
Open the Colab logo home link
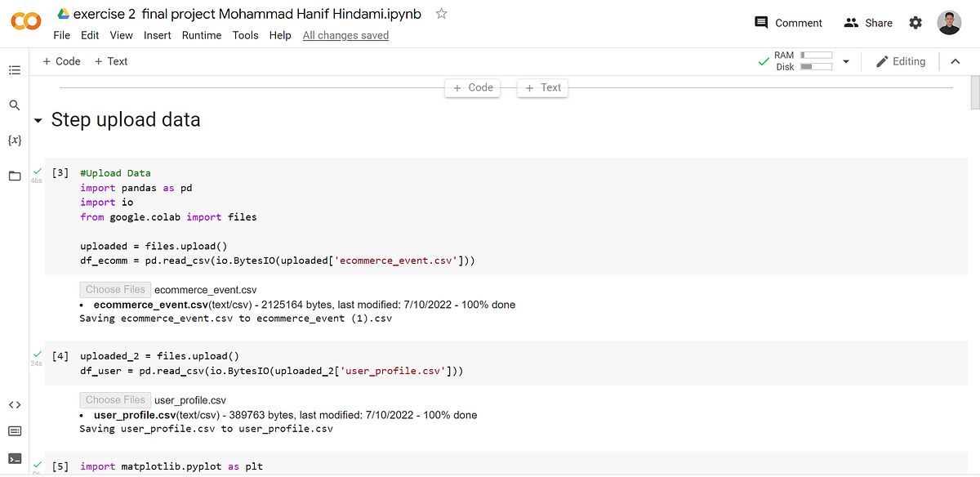pos(25,22)
